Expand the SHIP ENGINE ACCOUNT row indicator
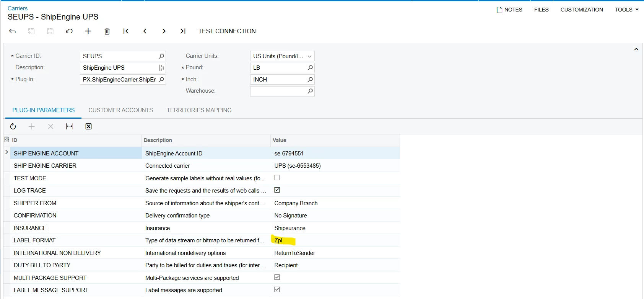This screenshot has height=299, width=644. [x=7, y=152]
